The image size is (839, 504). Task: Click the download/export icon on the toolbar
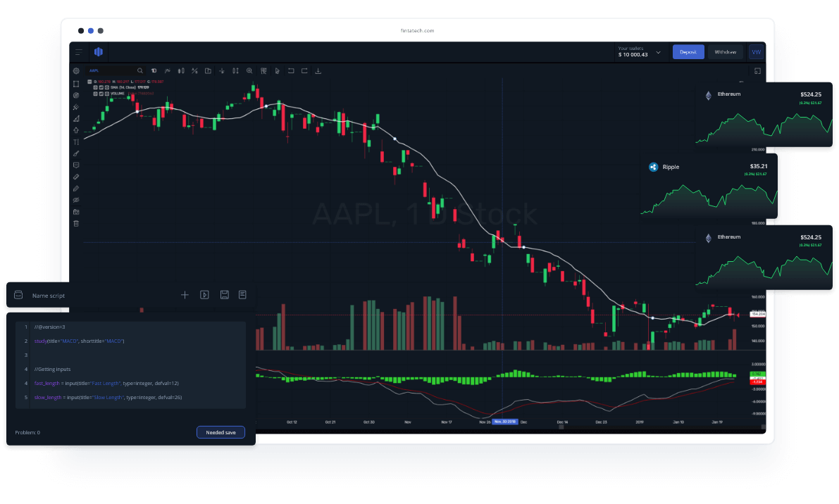(318, 70)
